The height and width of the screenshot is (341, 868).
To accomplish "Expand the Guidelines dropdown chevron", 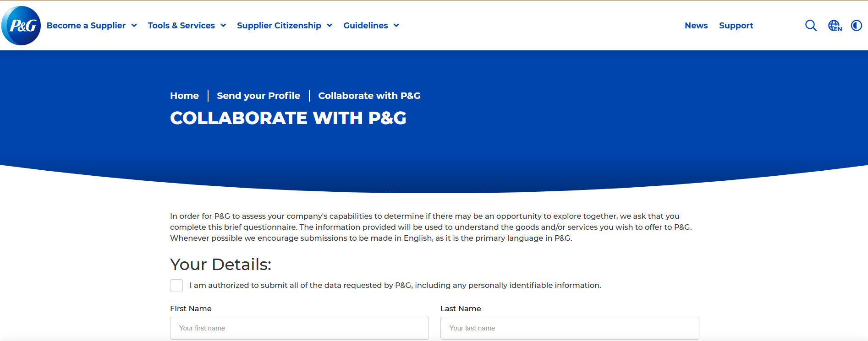I will tap(396, 26).
